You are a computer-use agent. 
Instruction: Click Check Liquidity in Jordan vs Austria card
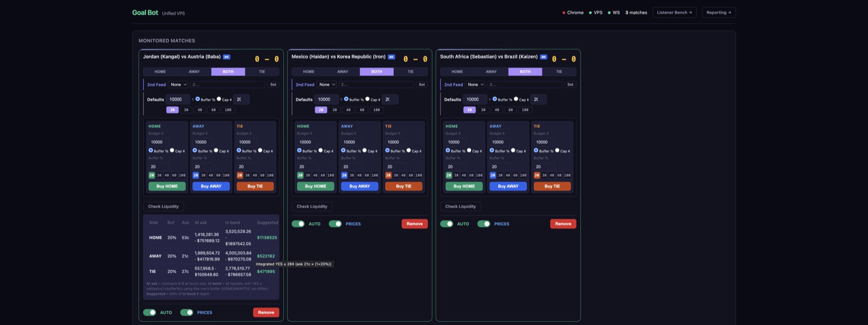coord(163,206)
